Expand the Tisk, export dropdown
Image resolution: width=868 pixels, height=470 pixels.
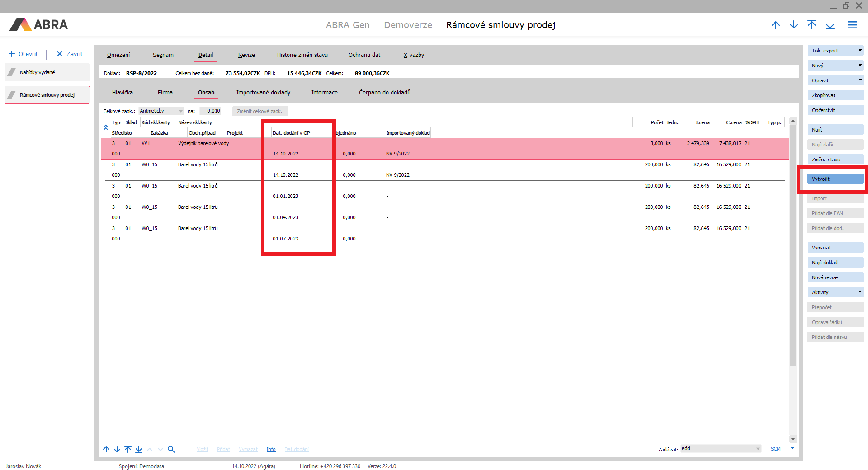[859, 51]
